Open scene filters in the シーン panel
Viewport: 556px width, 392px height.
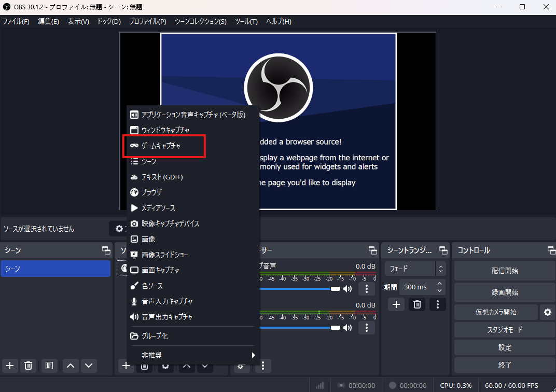[x=48, y=366]
